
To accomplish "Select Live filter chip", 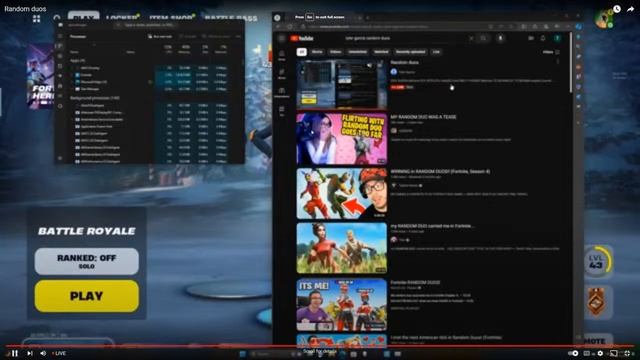I will (x=436, y=52).
